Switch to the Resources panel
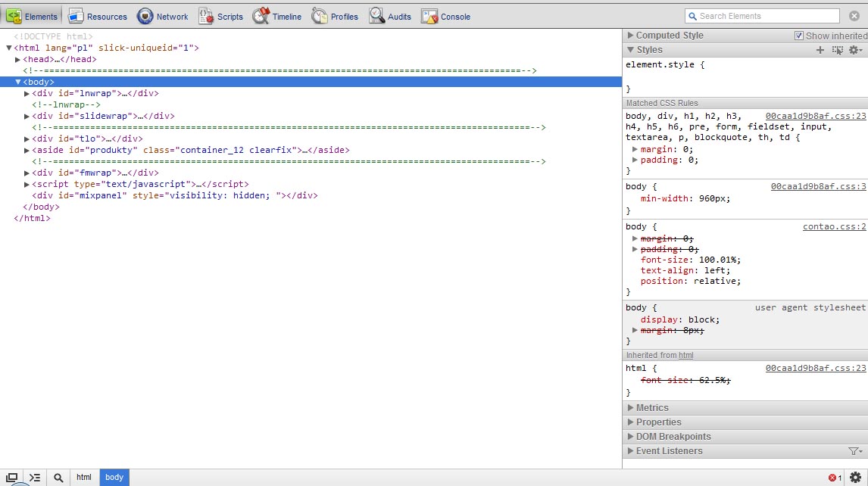 pyautogui.click(x=98, y=16)
